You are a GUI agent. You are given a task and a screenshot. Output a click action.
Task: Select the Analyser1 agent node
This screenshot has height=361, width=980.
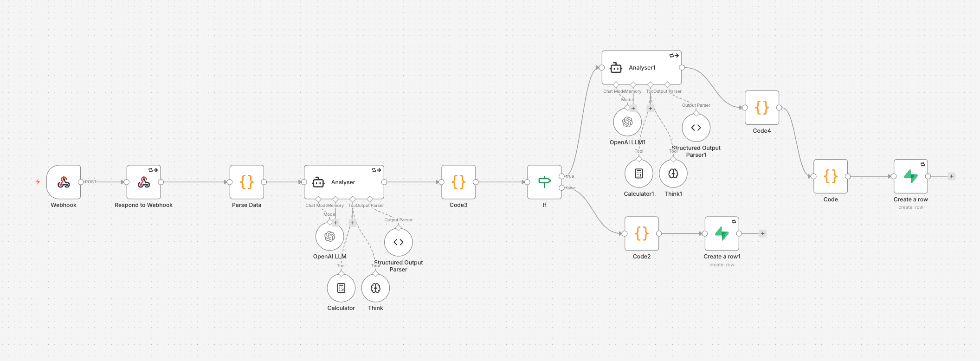[642, 68]
